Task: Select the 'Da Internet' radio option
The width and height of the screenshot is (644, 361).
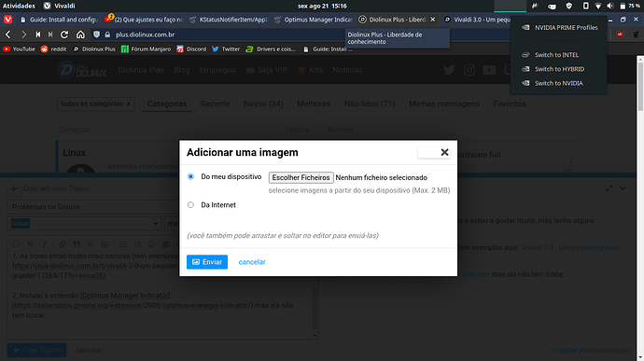Action: (190, 204)
